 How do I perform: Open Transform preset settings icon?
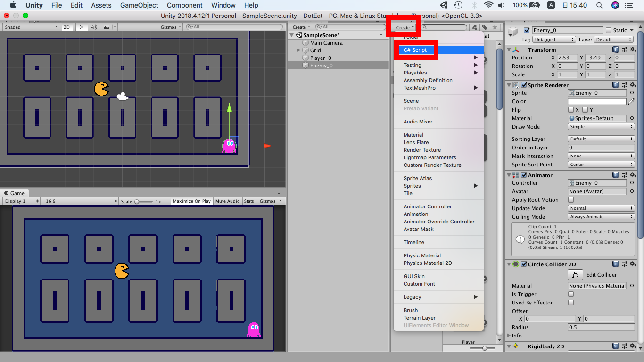click(x=624, y=49)
